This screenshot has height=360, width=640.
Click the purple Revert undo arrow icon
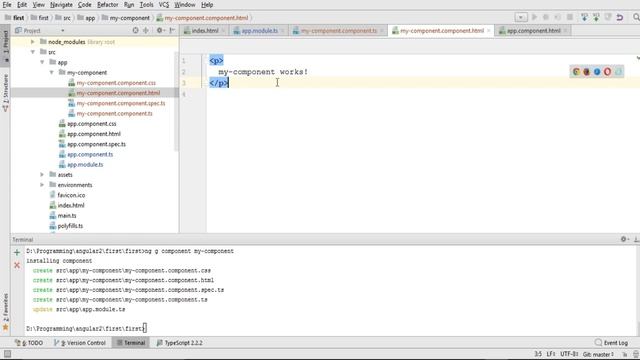click(620, 17)
